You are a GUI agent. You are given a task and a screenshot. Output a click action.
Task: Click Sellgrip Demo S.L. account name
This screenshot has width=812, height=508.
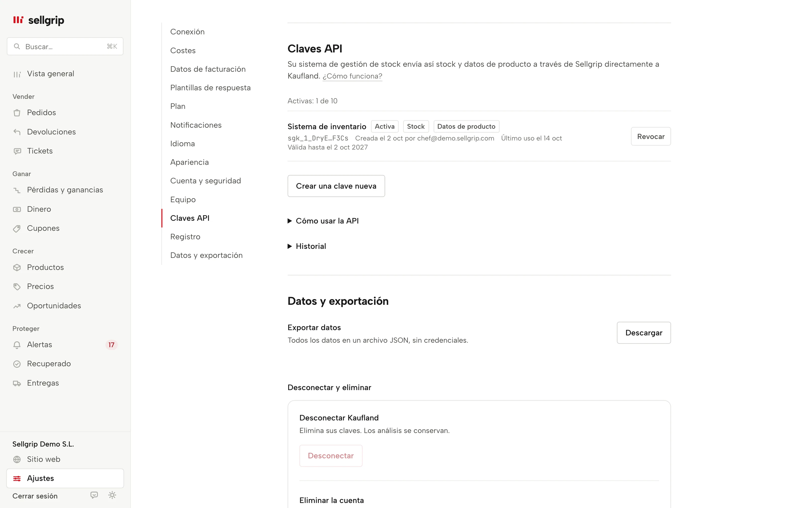(x=43, y=444)
